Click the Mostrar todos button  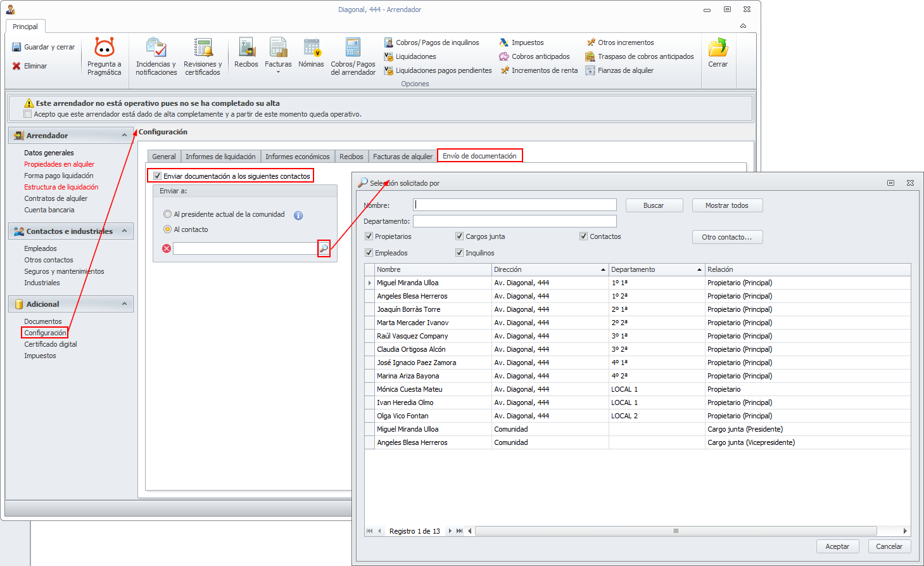(x=726, y=205)
